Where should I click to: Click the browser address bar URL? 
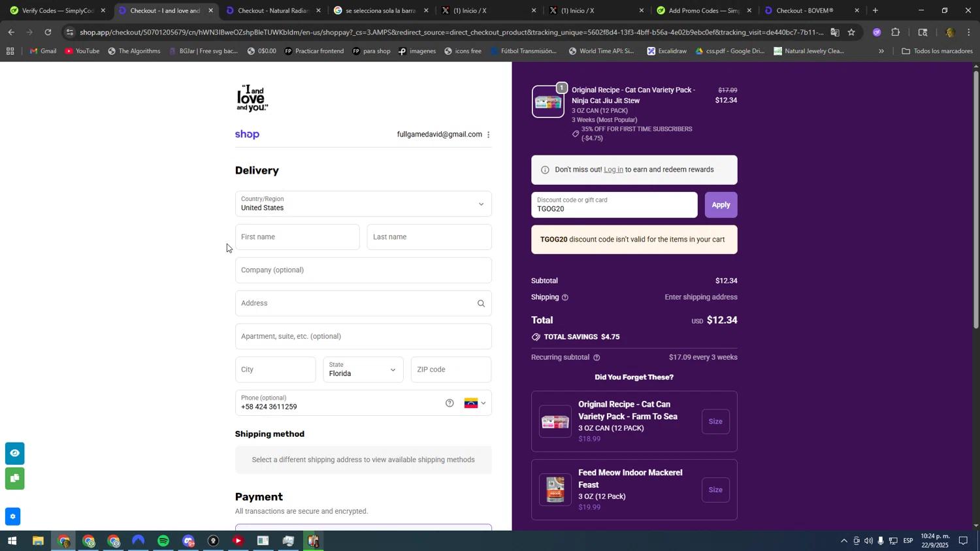click(451, 32)
